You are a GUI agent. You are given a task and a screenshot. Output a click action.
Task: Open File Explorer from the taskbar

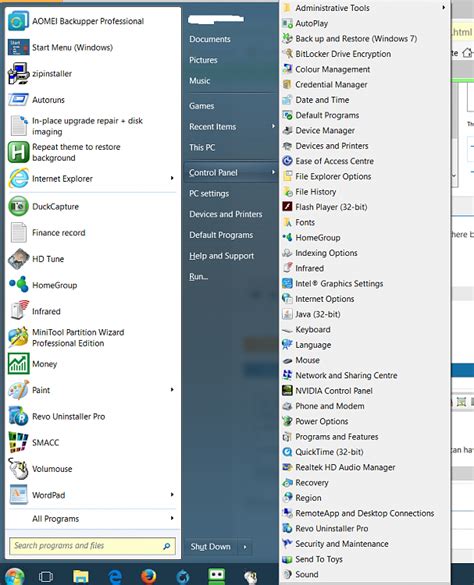coord(80,577)
